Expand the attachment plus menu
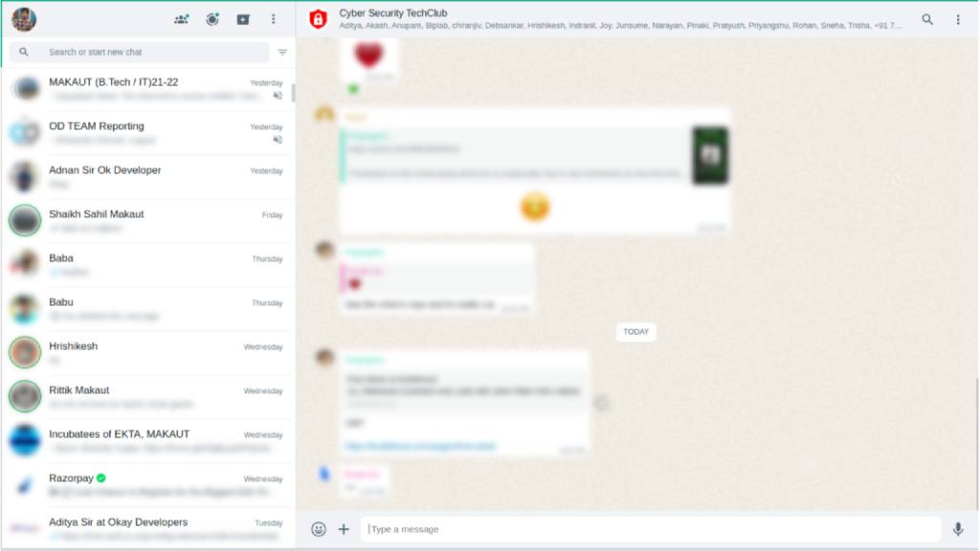The image size is (980, 551). pyautogui.click(x=344, y=529)
